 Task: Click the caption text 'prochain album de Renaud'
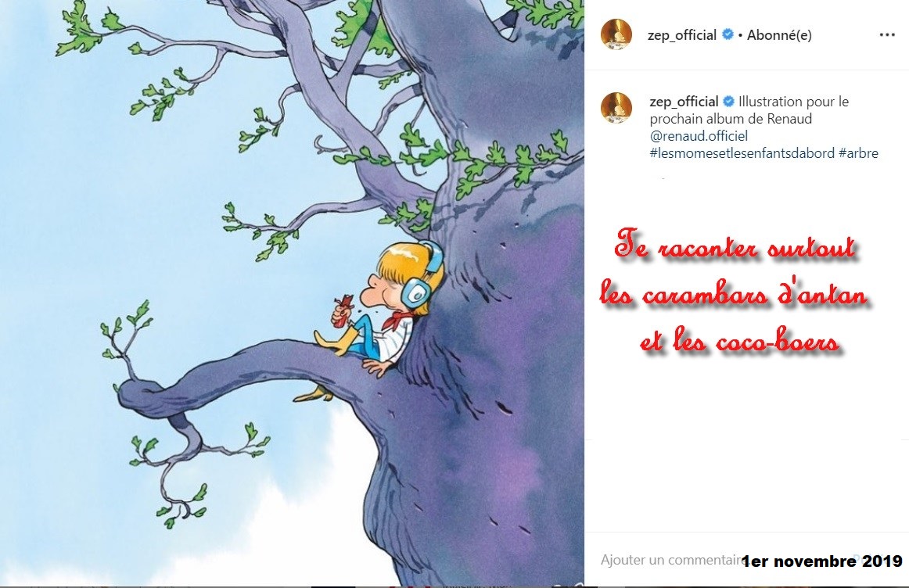pos(731,119)
